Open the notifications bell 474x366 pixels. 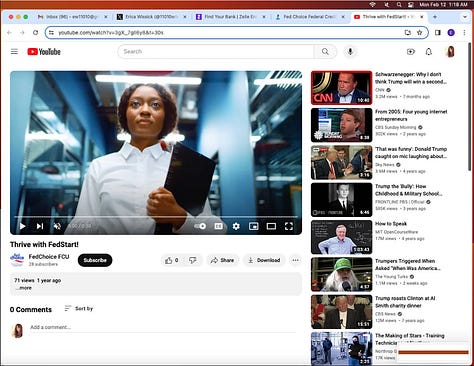click(x=429, y=51)
